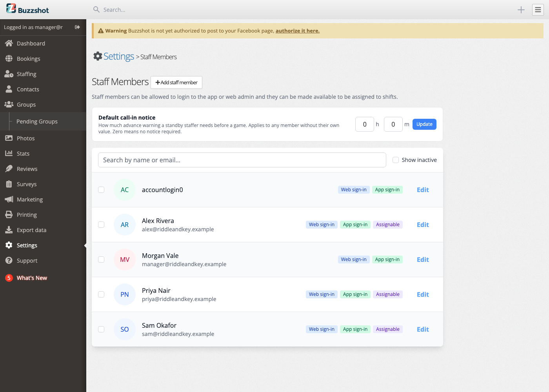Click the Printing printer icon
Image resolution: width=549 pixels, height=392 pixels.
point(9,214)
